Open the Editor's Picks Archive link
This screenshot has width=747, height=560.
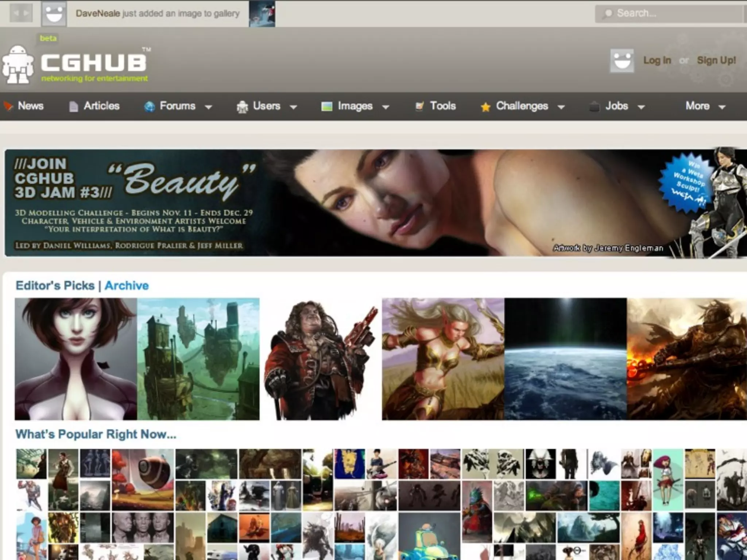(127, 285)
